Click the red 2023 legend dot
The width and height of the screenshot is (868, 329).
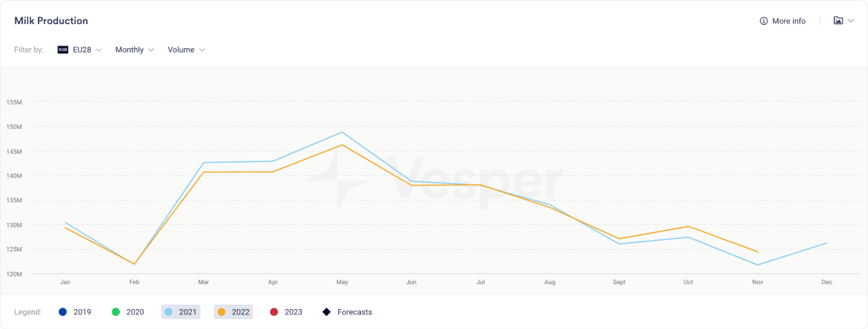pos(274,312)
